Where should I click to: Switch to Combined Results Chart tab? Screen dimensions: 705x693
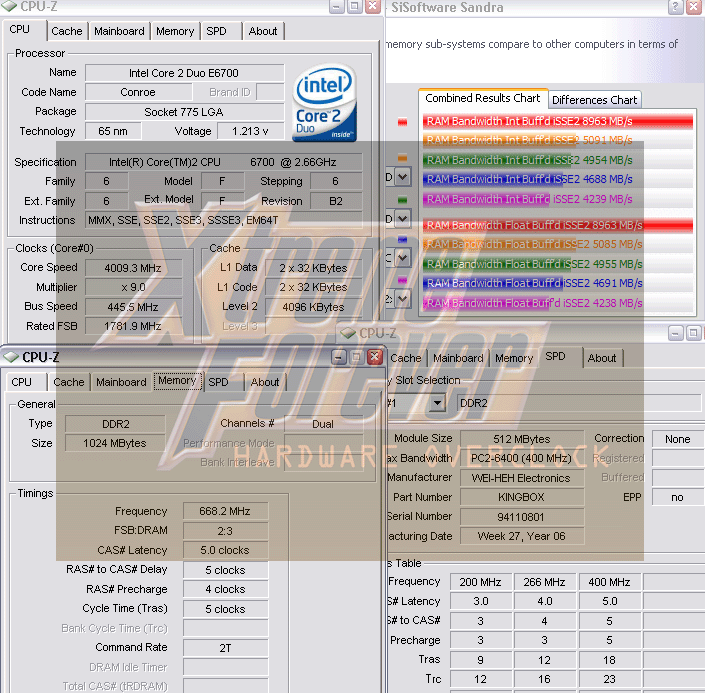click(x=482, y=98)
